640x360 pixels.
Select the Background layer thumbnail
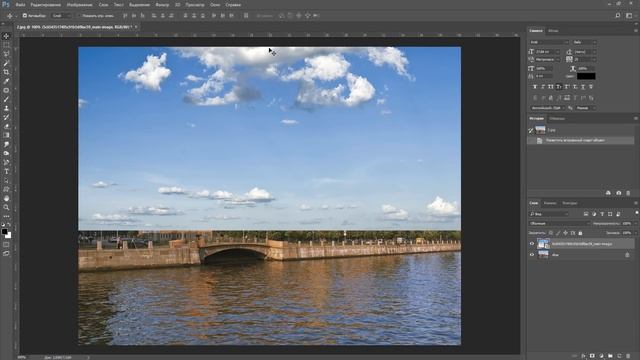point(543,255)
